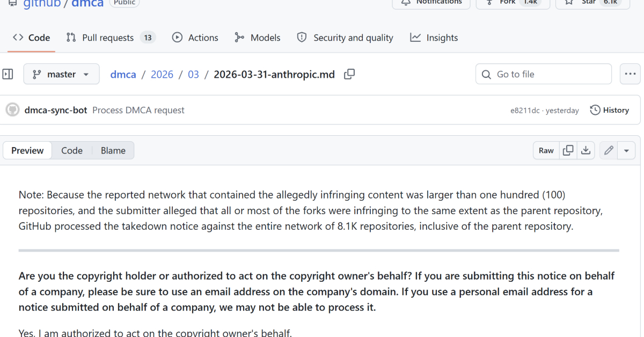
Task: Download the raw file
Action: tap(586, 151)
